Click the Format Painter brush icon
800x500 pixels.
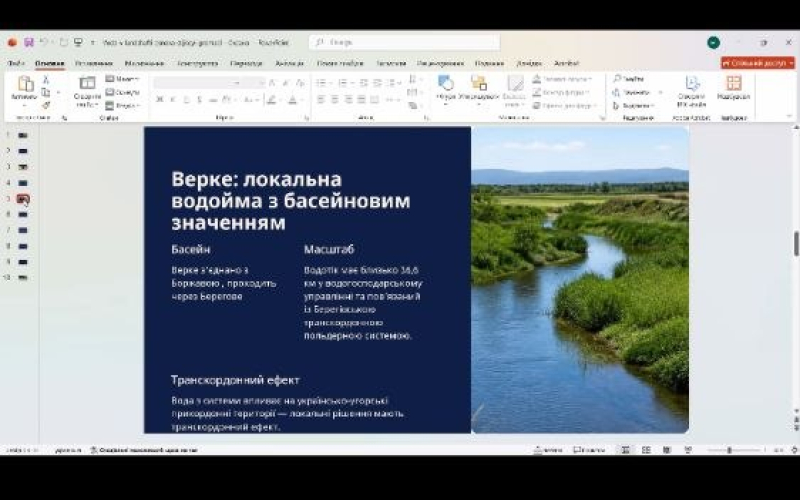[46, 105]
